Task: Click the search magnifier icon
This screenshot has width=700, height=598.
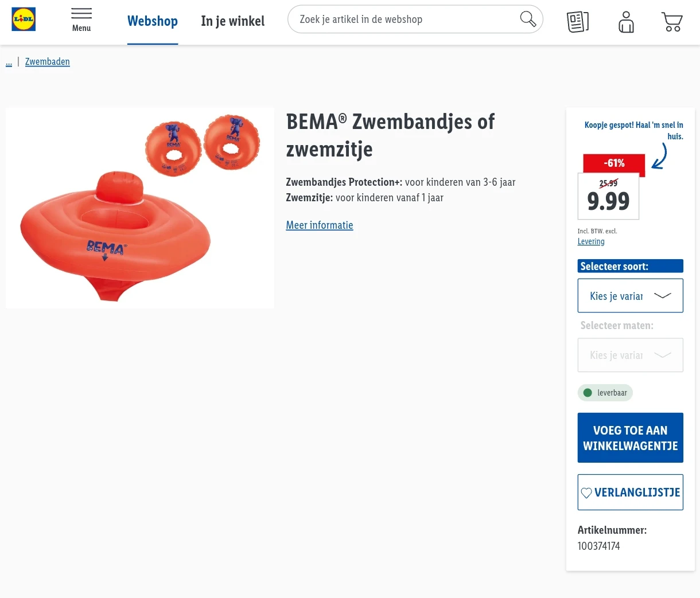Action: pos(528,19)
